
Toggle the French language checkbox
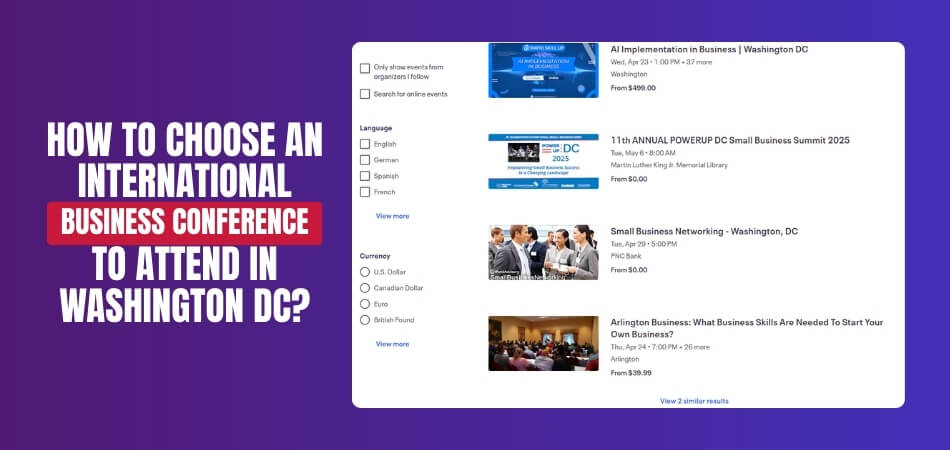coord(365,192)
